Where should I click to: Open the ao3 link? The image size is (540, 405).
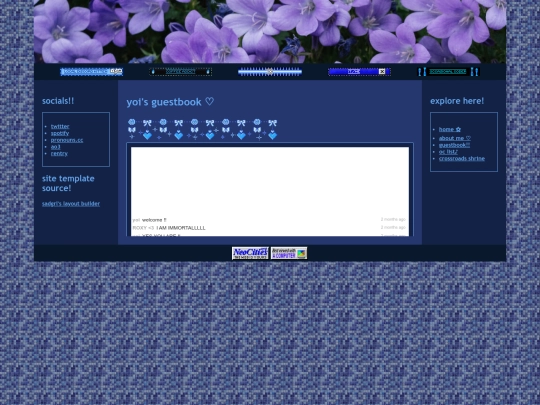[55, 147]
